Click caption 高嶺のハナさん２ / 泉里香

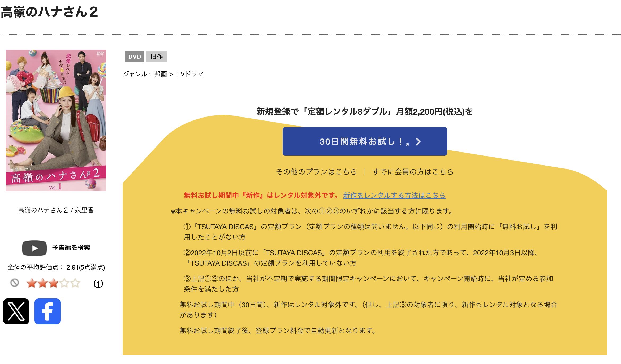point(56,210)
